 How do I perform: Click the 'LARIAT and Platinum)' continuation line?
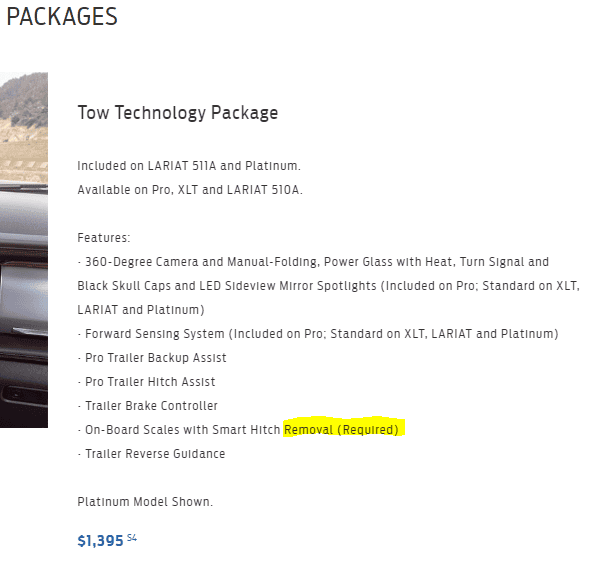(x=141, y=310)
